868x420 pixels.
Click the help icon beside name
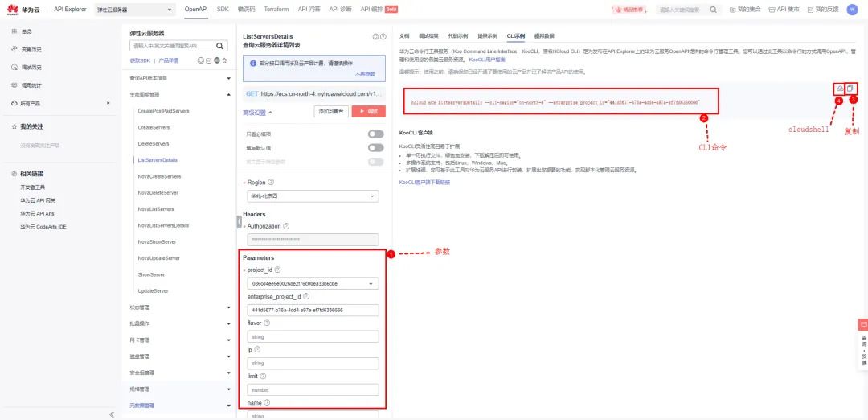[x=267, y=403]
